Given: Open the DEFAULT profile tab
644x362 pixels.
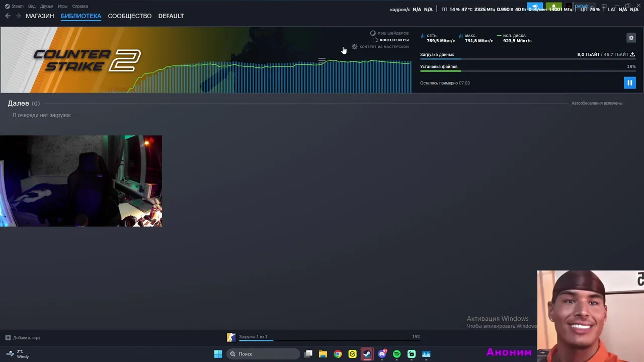Looking at the screenshot, I should coord(171,16).
